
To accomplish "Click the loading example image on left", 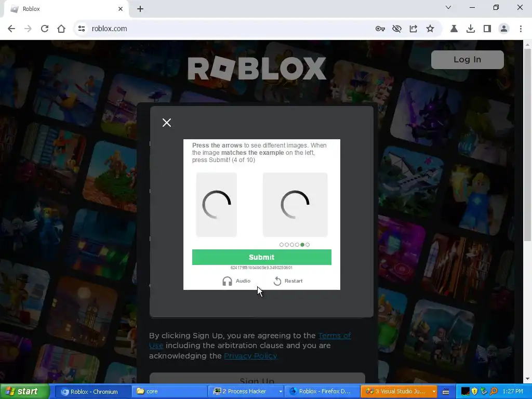I will pos(217,205).
